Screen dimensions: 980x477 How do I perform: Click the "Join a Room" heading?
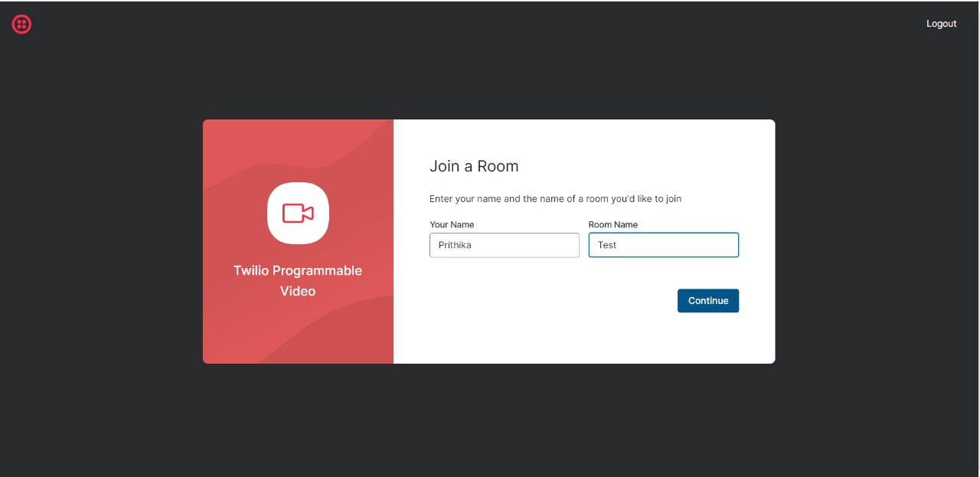[x=474, y=166]
